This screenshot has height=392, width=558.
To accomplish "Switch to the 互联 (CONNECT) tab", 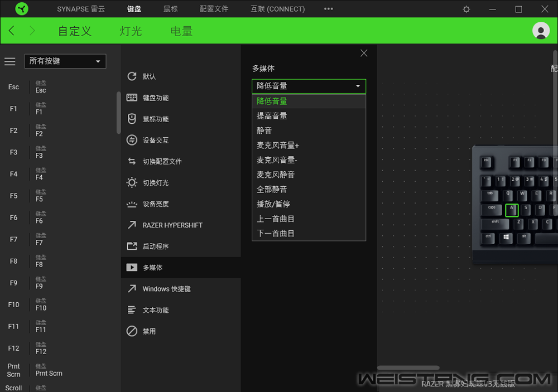I will [277, 9].
